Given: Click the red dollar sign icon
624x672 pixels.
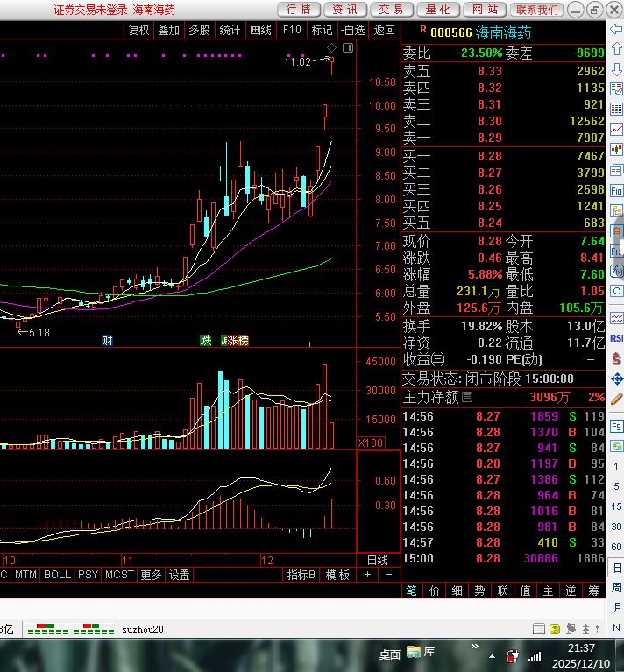Looking at the screenshot, I should pyautogui.click(x=616, y=358).
